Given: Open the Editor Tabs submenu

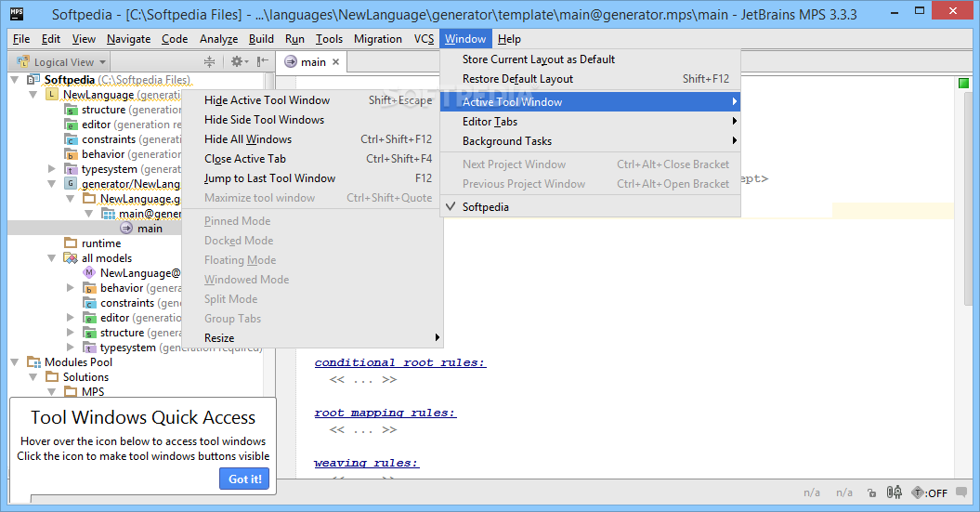Looking at the screenshot, I should click(x=590, y=122).
